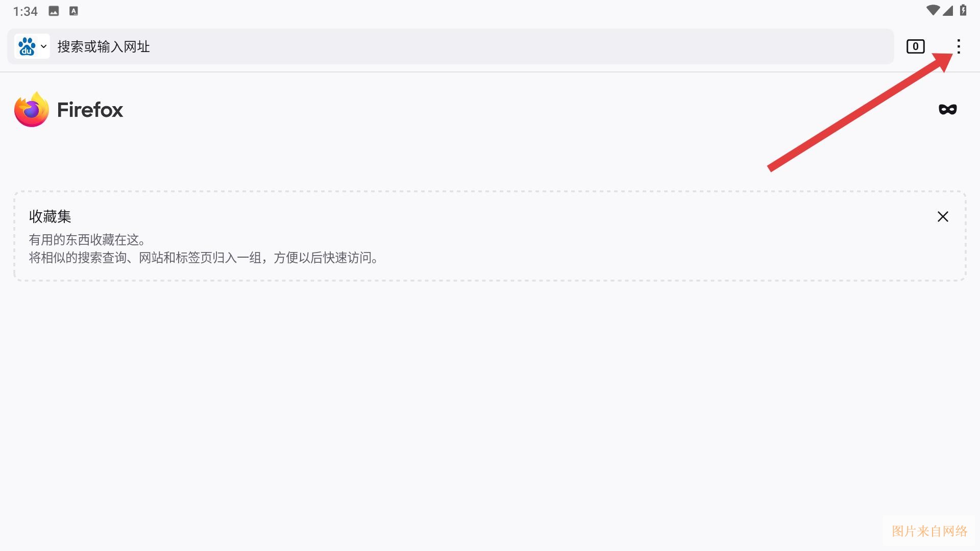Click the 将相似的搜索查询 collection description text

[204, 258]
